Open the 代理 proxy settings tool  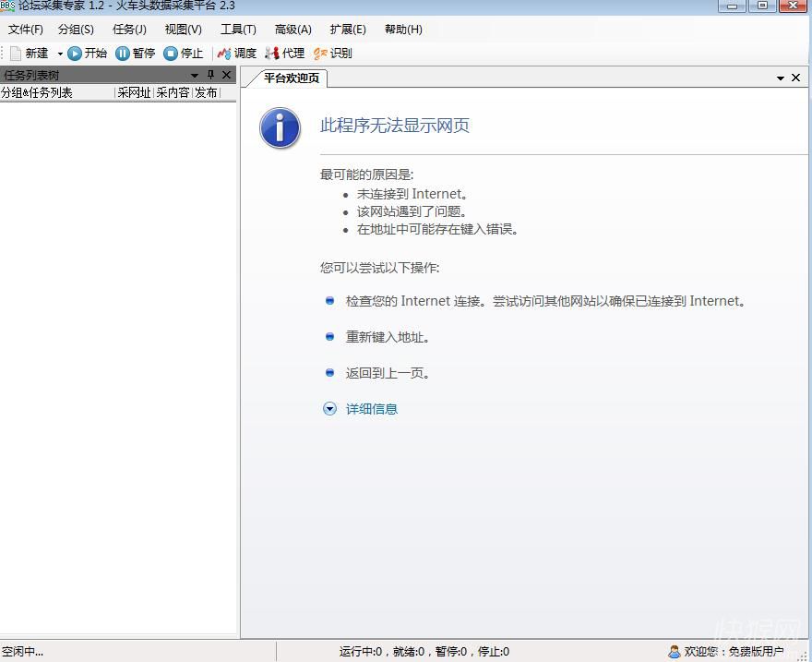coord(285,54)
